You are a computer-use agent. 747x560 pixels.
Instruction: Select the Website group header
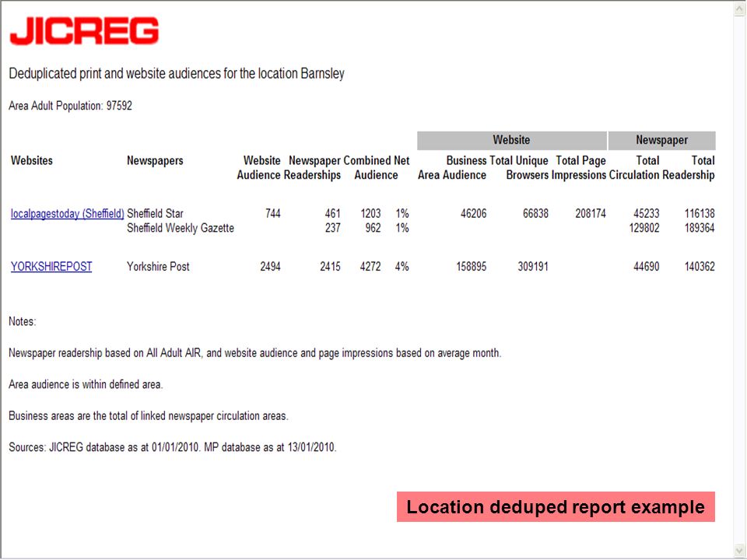[512, 140]
